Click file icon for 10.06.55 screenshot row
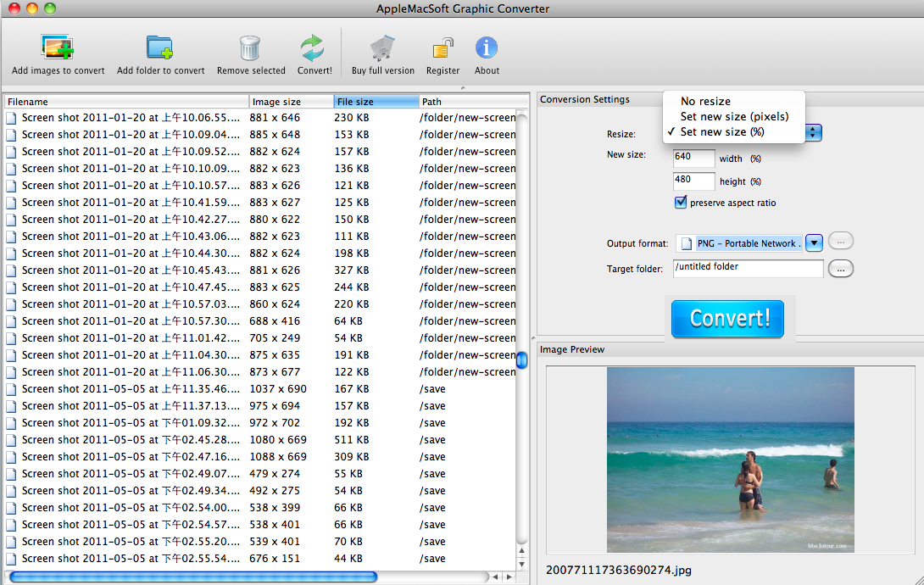This screenshot has height=585, width=924. (x=12, y=118)
